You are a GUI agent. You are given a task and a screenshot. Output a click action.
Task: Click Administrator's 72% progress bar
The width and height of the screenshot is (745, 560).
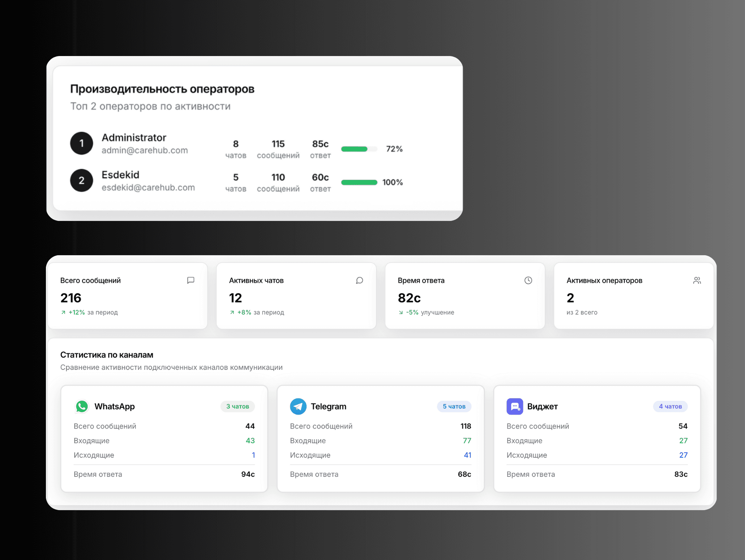coord(359,149)
